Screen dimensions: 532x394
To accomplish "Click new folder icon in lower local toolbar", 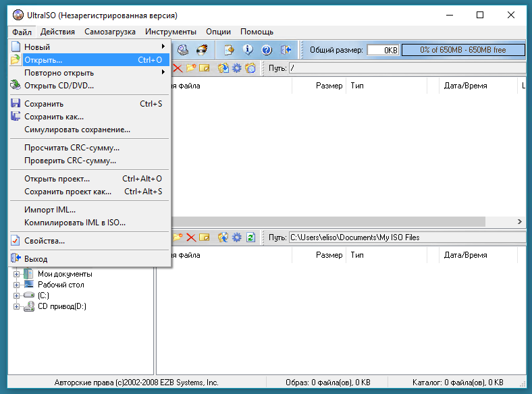I will coord(178,237).
